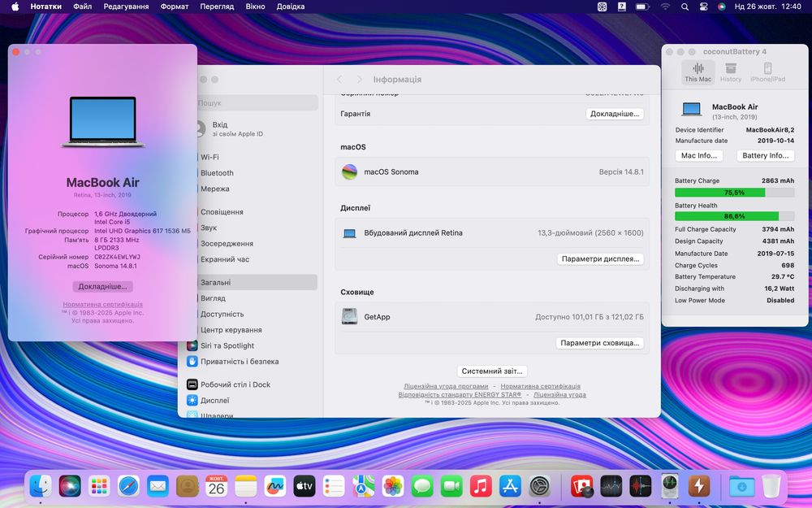Open the Редагування menu
The image size is (812, 508).
(126, 7)
